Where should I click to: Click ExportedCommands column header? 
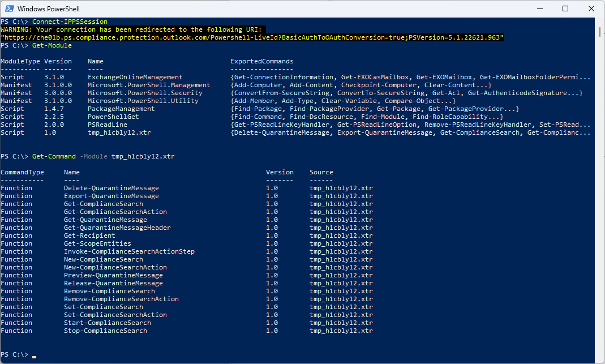click(262, 61)
